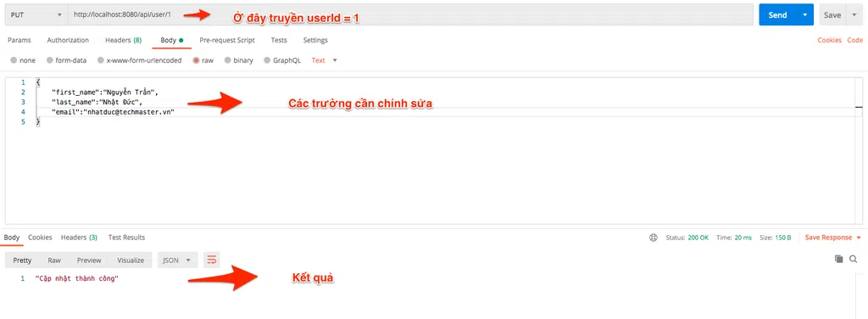The image size is (868, 319).
Task: Click the "Cập nhật thành công" response text
Action: (77, 278)
